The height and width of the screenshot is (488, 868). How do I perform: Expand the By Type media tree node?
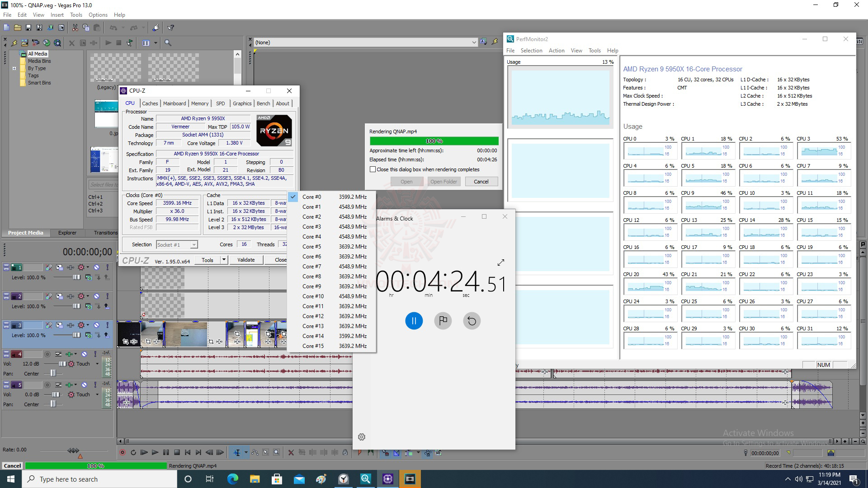[14, 69]
